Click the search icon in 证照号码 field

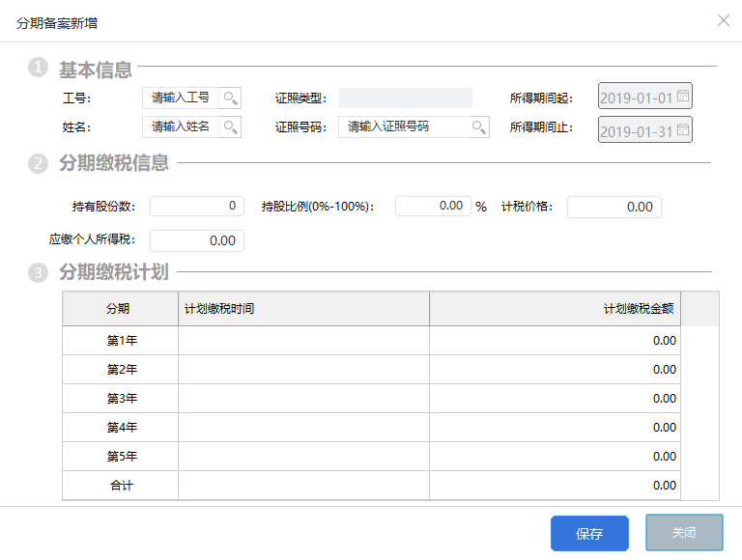pos(479,127)
